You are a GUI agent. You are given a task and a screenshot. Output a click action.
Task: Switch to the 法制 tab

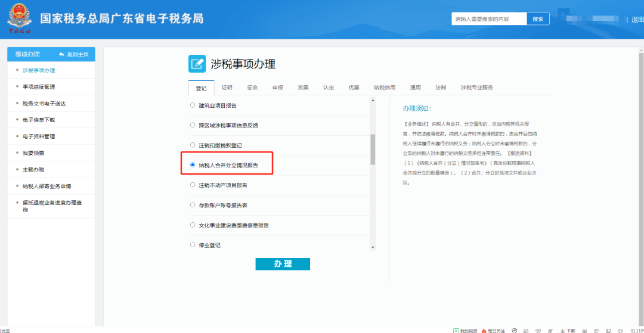[441, 88]
